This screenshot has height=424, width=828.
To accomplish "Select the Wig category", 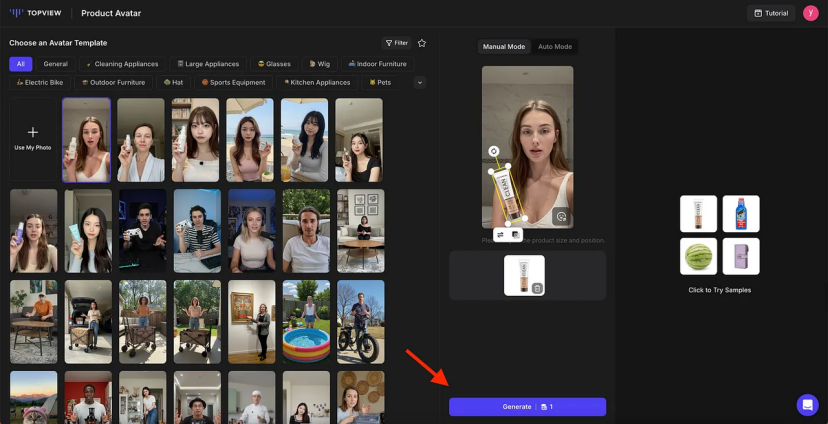I will click(x=319, y=64).
